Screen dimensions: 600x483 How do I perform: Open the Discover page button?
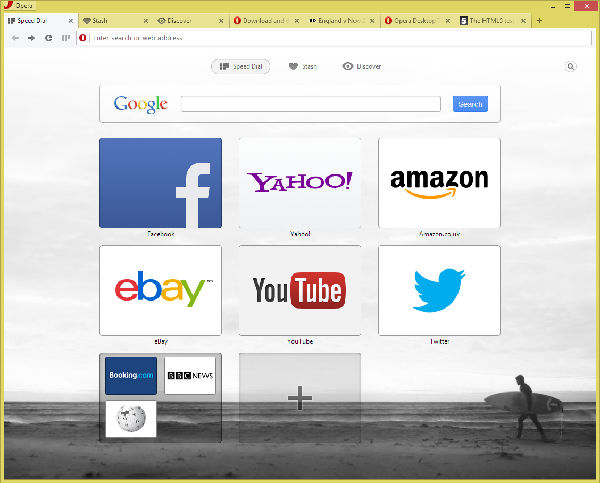362,67
